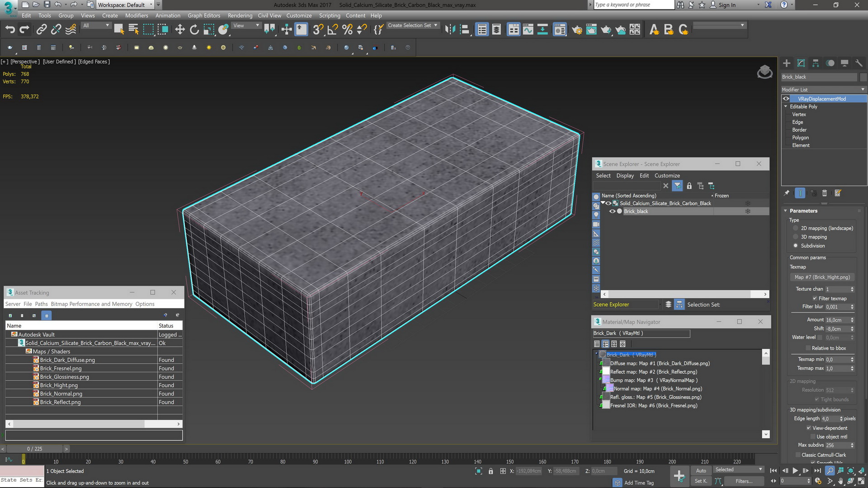Activate the Select and Uniform Scale tool

(x=209, y=30)
